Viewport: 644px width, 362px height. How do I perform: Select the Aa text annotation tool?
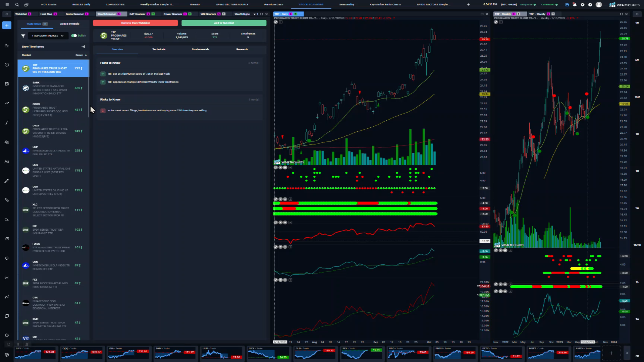pos(7,161)
